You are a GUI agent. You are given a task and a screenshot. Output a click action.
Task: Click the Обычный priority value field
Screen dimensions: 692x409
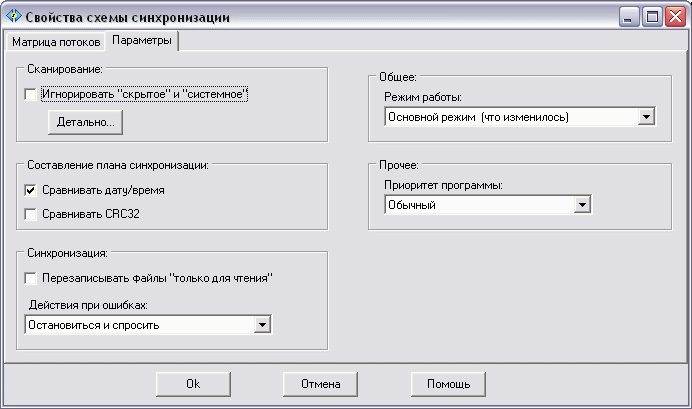(478, 205)
